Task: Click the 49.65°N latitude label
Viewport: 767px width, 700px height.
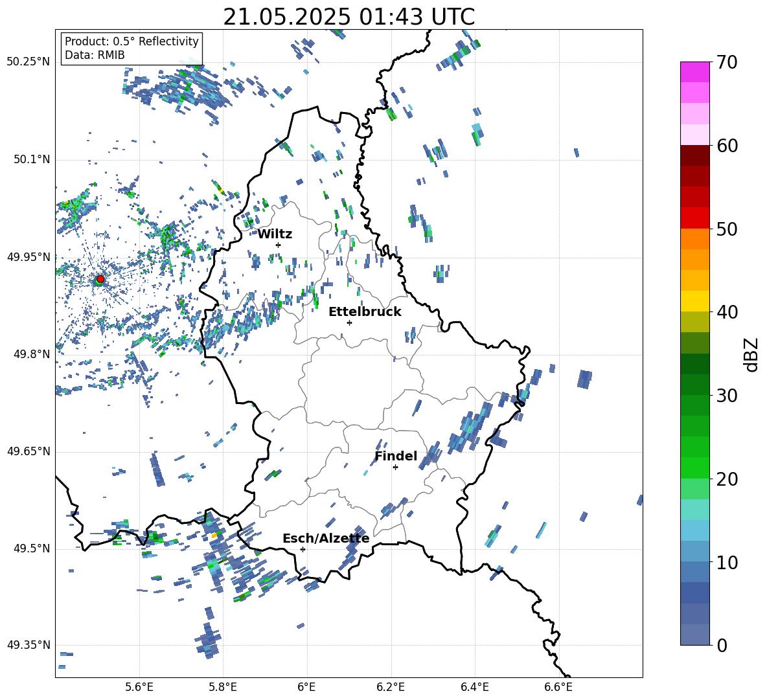Action: (x=29, y=451)
